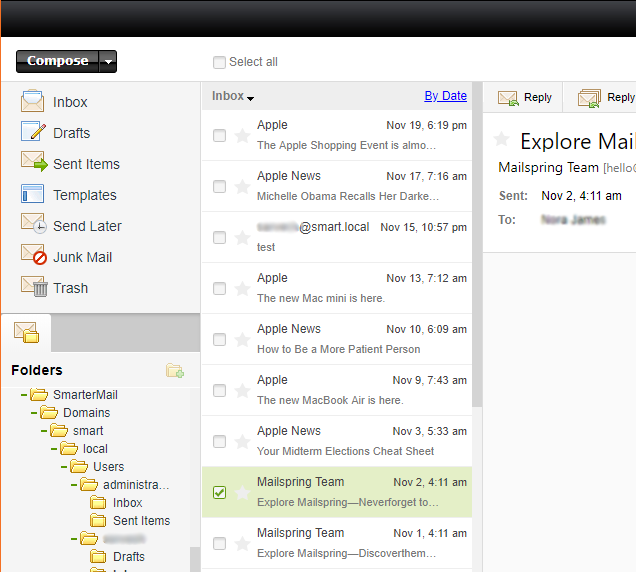
Task: Open the Sent Items arrow envelope icon
Action: point(34,162)
